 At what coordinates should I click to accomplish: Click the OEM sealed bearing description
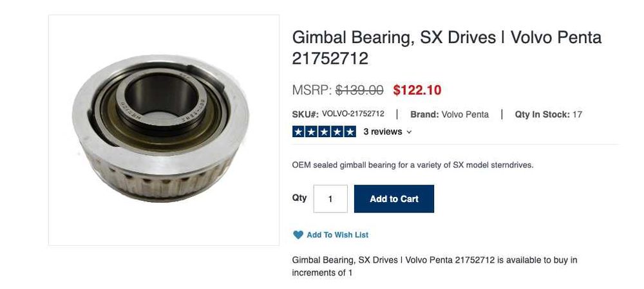tap(413, 165)
